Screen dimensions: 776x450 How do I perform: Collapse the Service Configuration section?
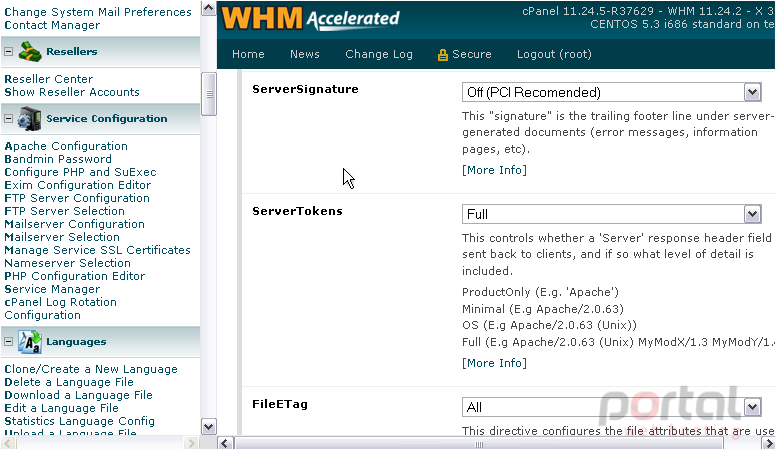point(8,118)
